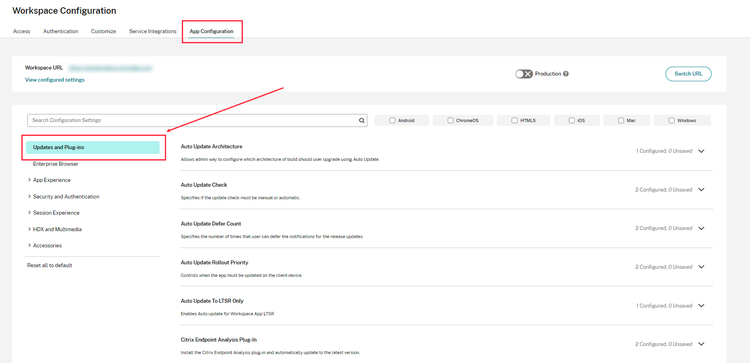Open the Service Integrations tab

pyautogui.click(x=153, y=31)
